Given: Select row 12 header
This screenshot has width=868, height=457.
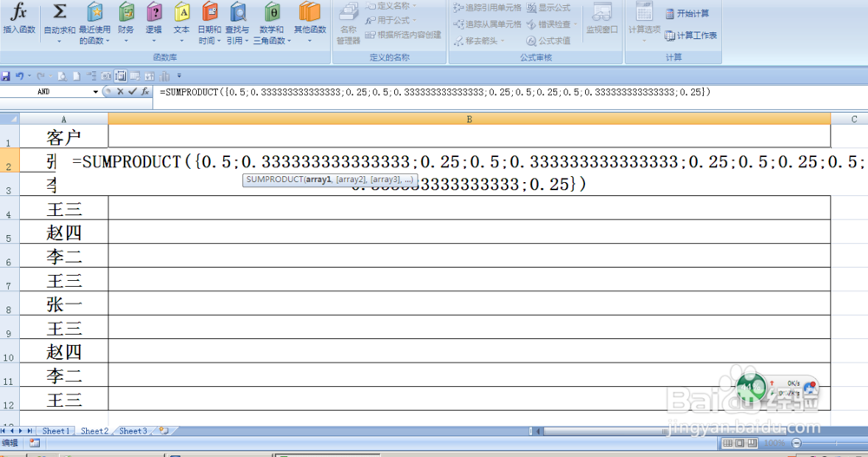Looking at the screenshot, I should click(10, 399).
